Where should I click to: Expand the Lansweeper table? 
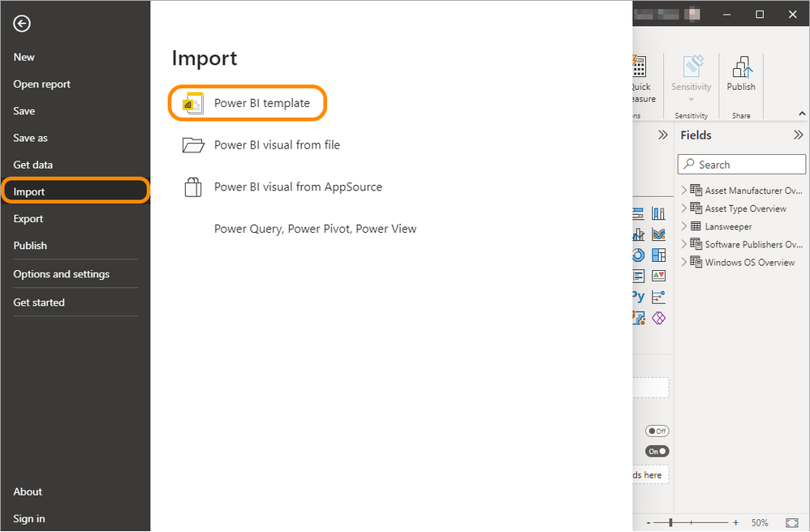(684, 226)
